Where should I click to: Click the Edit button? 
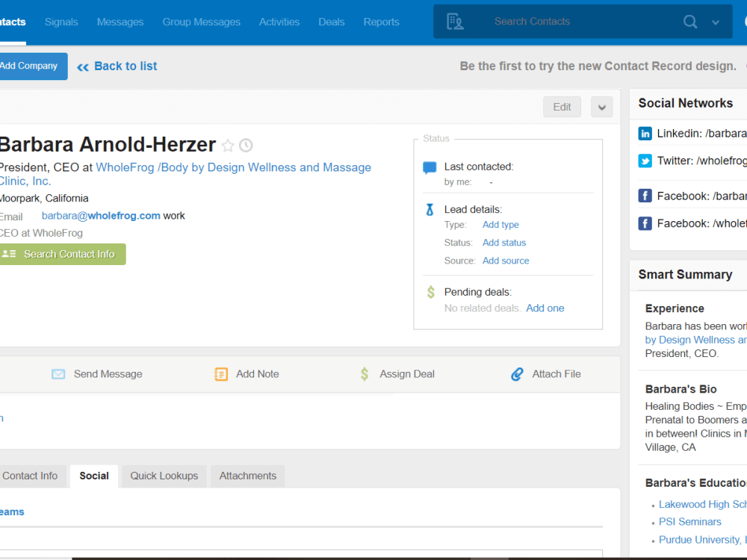click(x=562, y=107)
